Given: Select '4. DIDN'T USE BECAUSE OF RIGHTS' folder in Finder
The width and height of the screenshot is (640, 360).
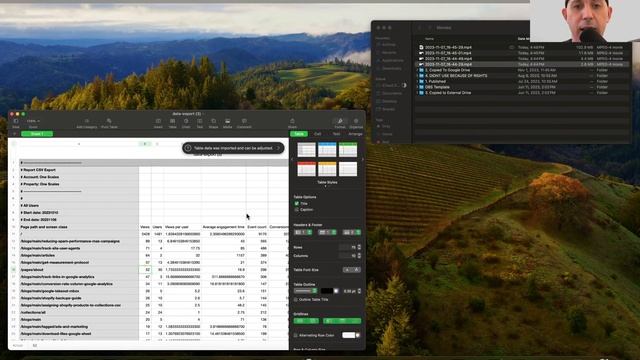Looking at the screenshot, I should [456, 76].
